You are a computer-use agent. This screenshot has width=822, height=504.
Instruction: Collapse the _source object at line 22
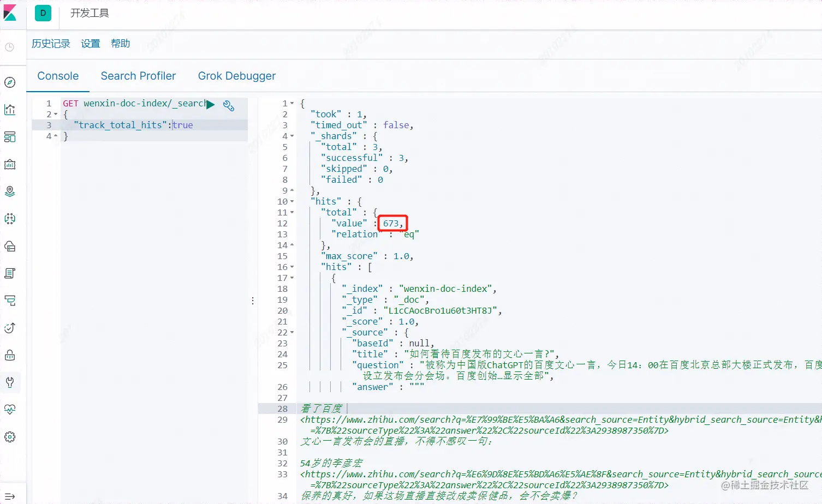[292, 333]
